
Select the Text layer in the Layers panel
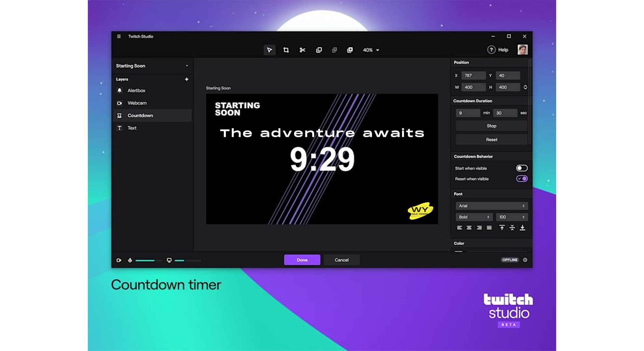132,128
